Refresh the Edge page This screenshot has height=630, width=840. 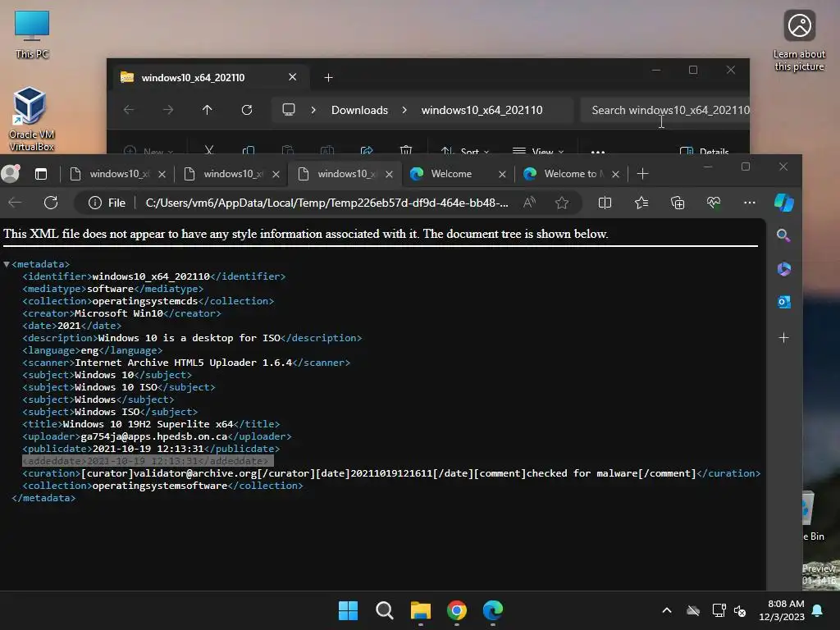pos(51,203)
